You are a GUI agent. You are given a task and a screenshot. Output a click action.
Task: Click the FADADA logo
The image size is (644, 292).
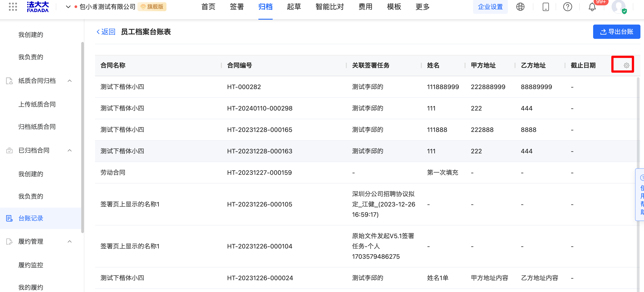(x=38, y=7)
